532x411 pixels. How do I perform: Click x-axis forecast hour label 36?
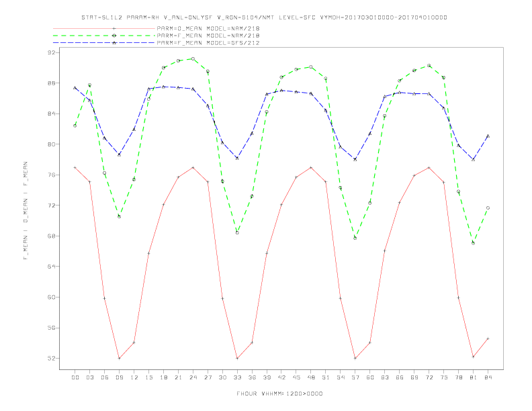point(252,377)
